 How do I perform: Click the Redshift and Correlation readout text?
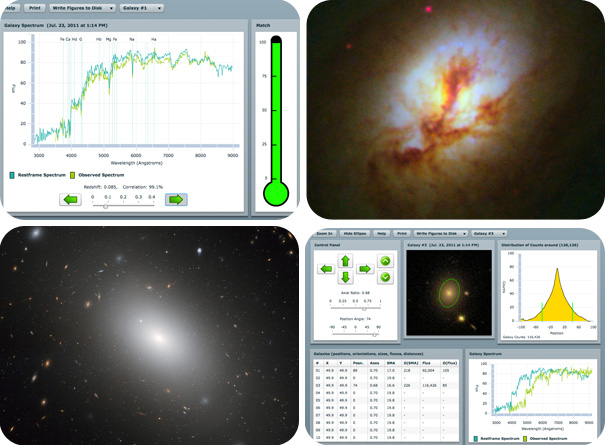pos(123,187)
